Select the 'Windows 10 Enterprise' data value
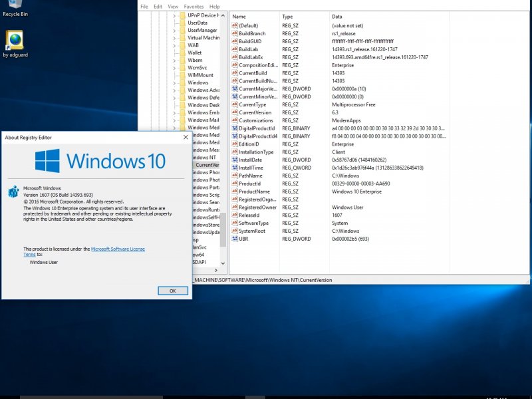The height and width of the screenshot is (399, 532). [x=356, y=192]
